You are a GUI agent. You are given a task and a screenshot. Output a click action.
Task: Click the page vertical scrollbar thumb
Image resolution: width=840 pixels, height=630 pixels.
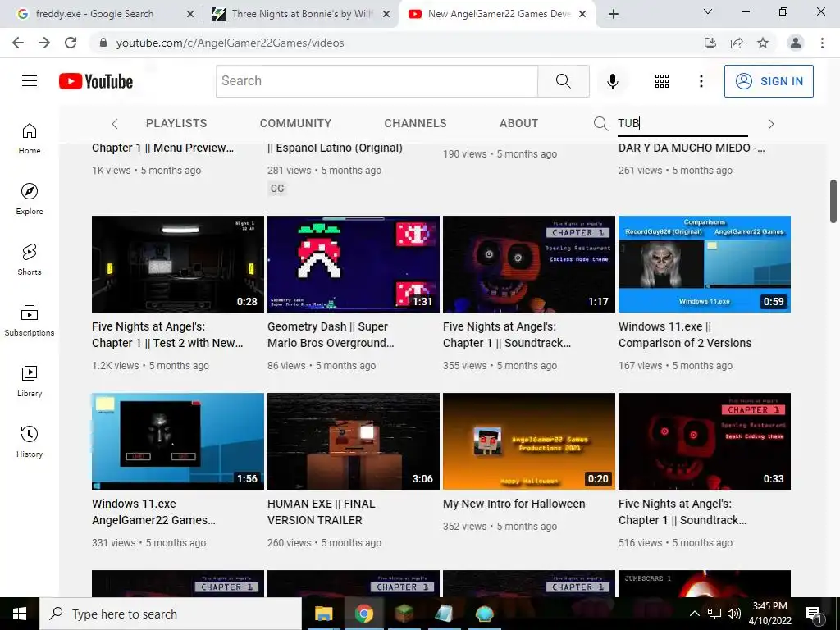click(x=833, y=201)
